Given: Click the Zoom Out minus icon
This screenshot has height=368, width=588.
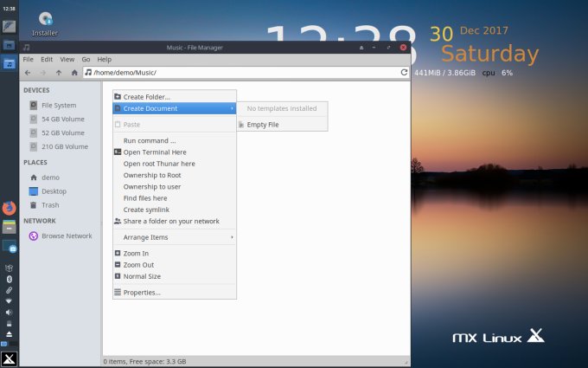Looking at the screenshot, I should (x=118, y=265).
